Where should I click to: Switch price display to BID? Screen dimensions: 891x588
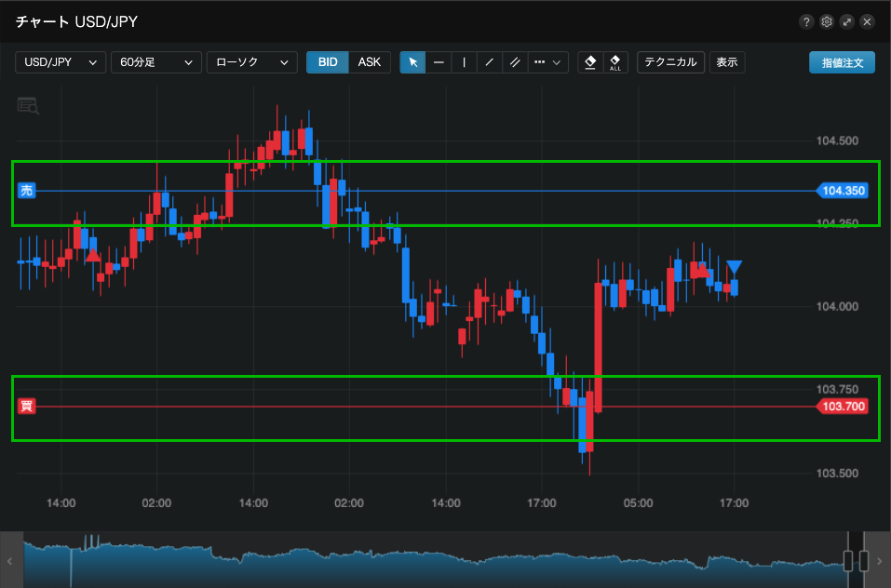coord(328,62)
